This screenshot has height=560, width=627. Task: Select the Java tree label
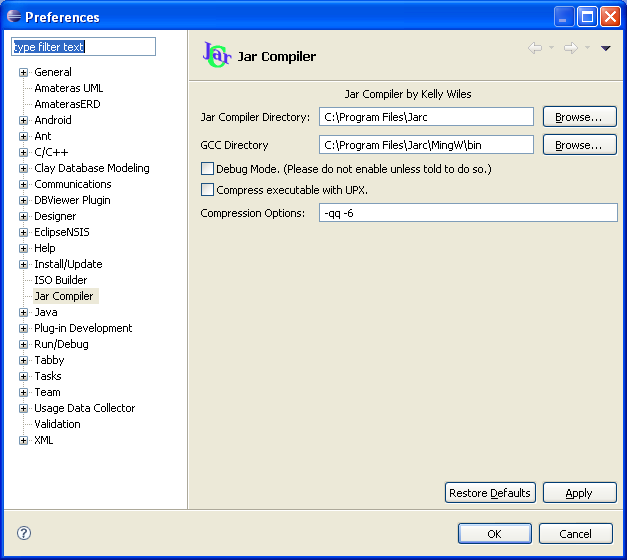coord(46,312)
